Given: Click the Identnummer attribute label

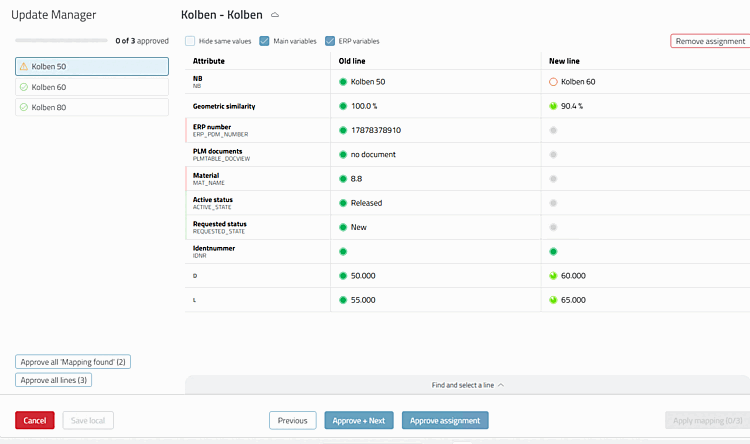Looking at the screenshot, I should (x=214, y=248).
